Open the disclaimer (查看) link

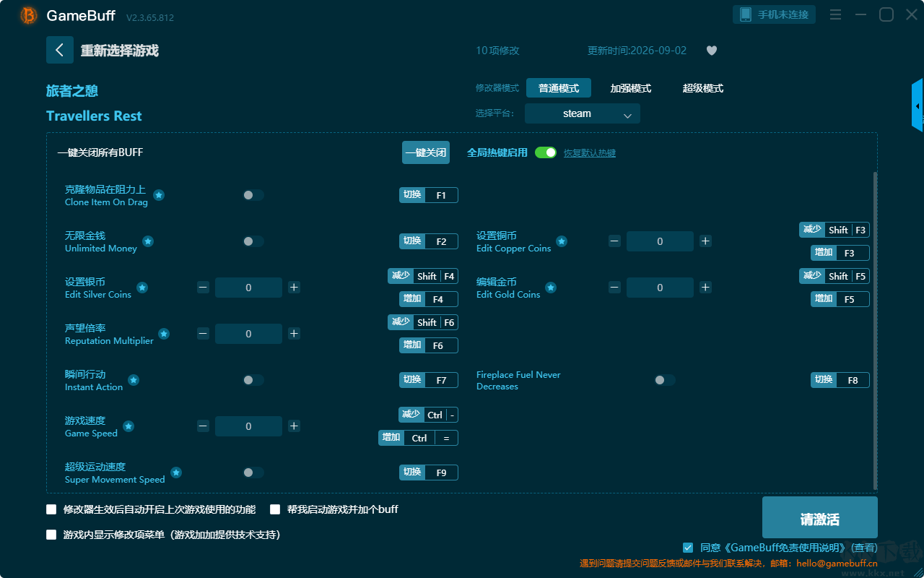[x=864, y=548]
